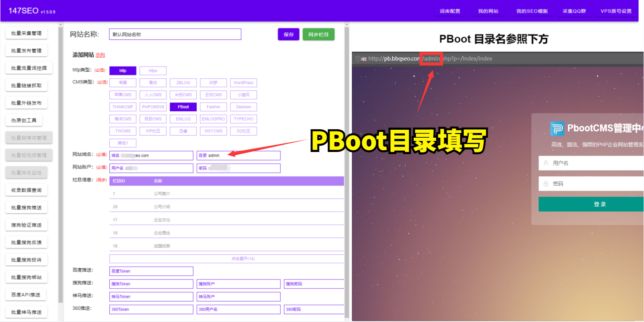Select the http protocol type
644x322 pixels.
(x=123, y=71)
